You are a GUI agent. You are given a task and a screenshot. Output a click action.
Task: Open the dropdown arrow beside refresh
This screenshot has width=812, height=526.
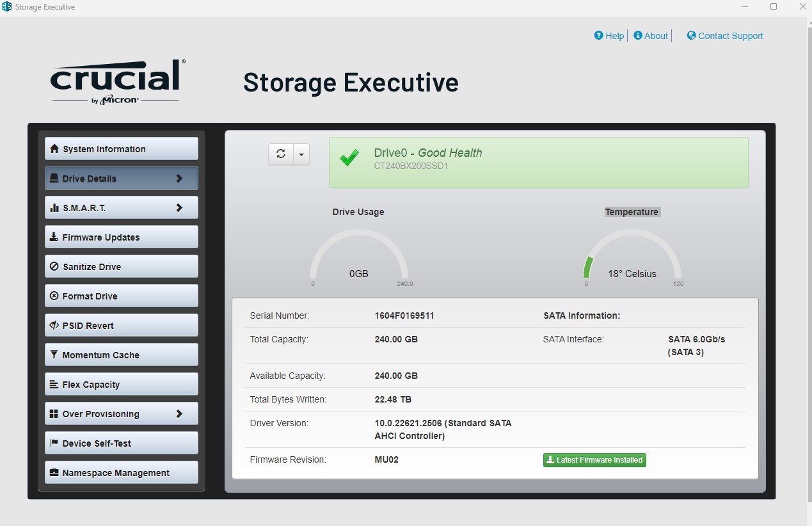point(301,154)
